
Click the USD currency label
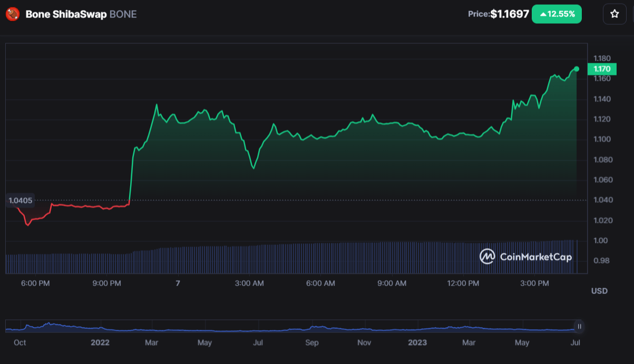[599, 291]
